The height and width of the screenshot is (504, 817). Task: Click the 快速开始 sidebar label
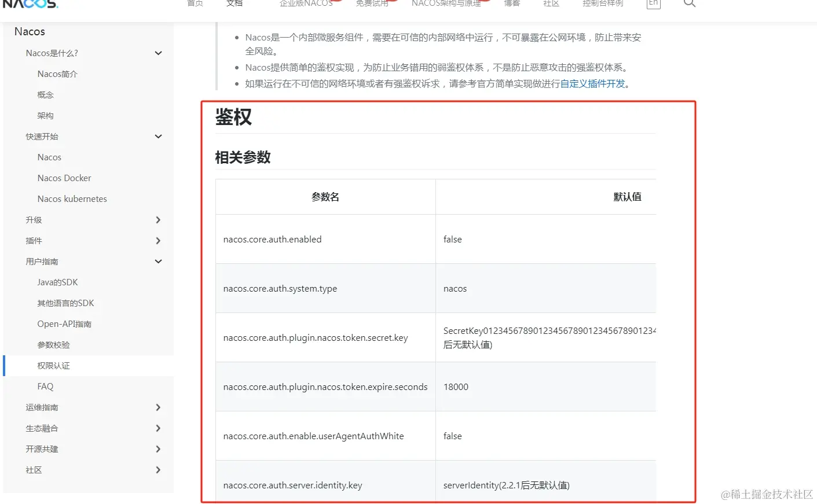pos(42,137)
